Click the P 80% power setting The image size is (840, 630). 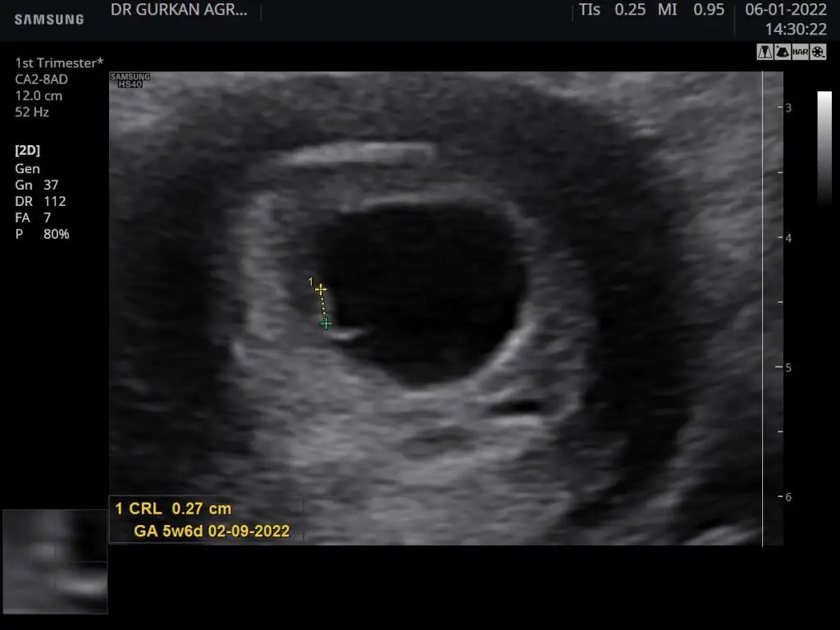(x=42, y=235)
